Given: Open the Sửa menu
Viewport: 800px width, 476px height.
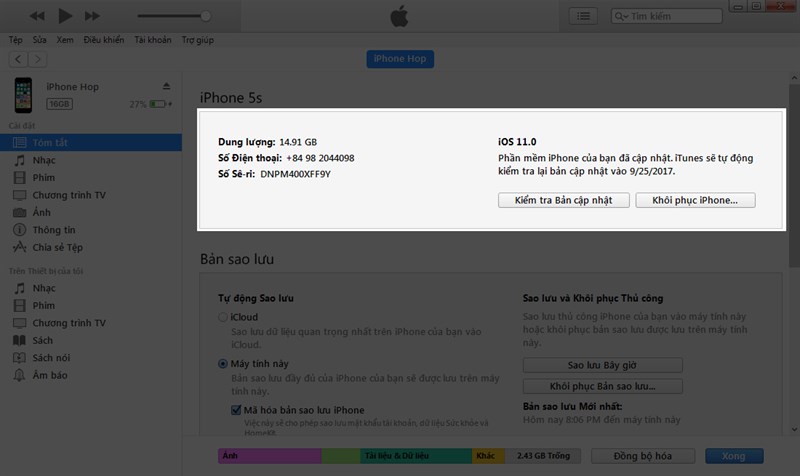Looking at the screenshot, I should [x=39, y=40].
